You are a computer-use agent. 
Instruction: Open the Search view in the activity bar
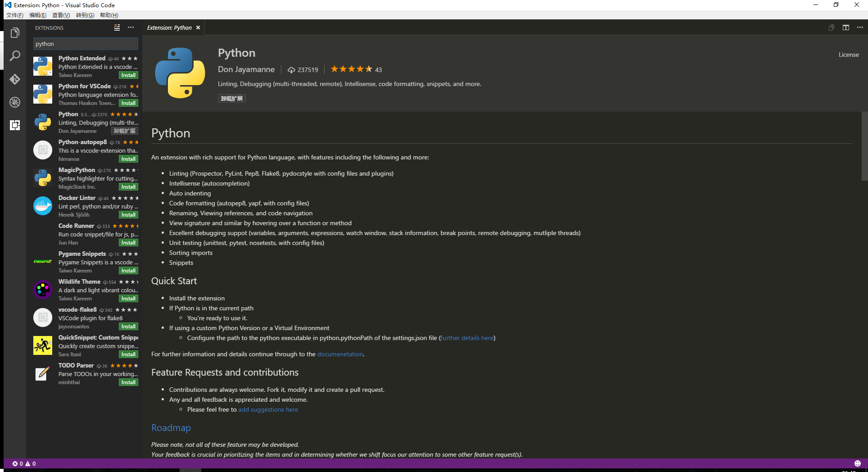pyautogui.click(x=15, y=55)
